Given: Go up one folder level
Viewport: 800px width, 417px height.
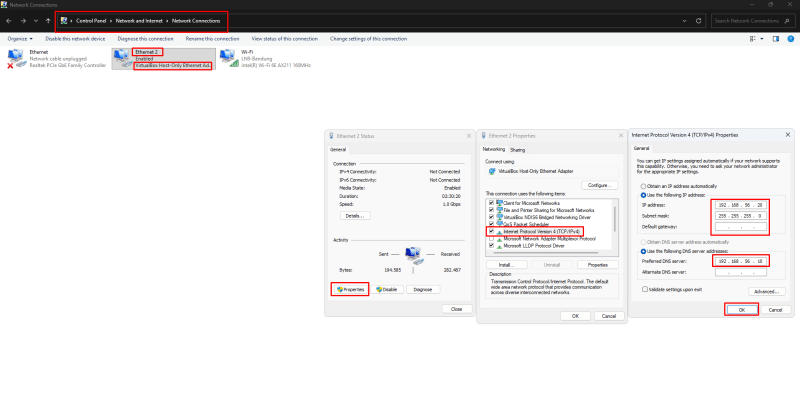Looking at the screenshot, I should pyautogui.click(x=48, y=21).
